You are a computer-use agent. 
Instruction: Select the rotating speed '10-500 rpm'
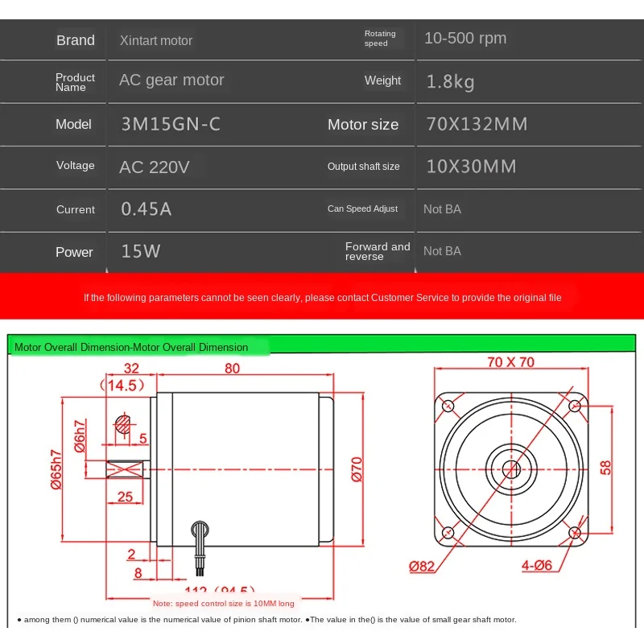(465, 38)
